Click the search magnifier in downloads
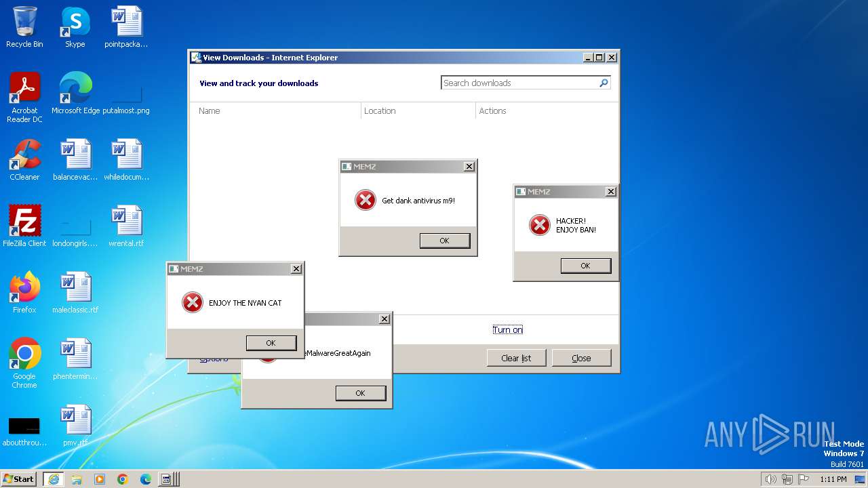Viewport: 868px width, 488px height. tap(604, 83)
